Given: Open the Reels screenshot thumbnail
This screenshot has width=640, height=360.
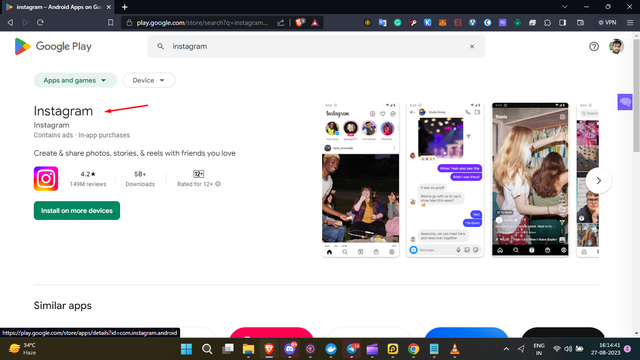Looking at the screenshot, I should [x=530, y=180].
